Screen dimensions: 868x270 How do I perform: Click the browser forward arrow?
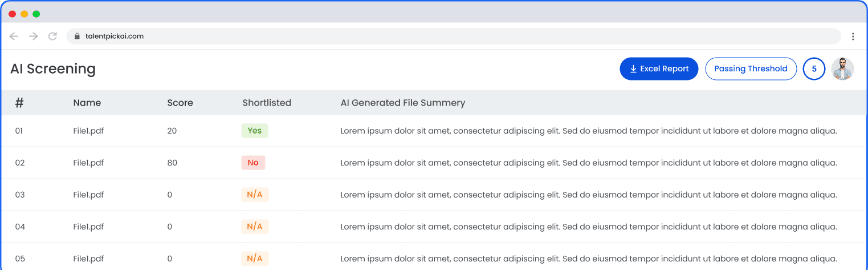[34, 37]
